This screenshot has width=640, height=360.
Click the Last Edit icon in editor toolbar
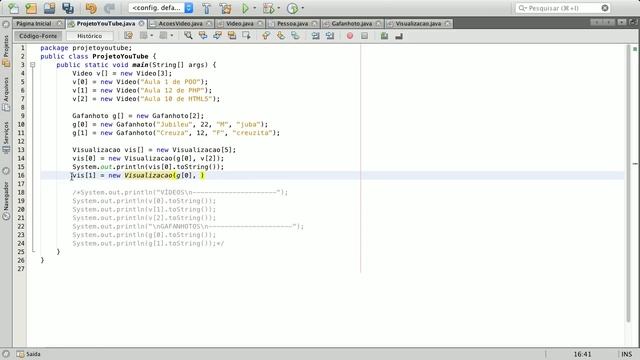pos(128,36)
